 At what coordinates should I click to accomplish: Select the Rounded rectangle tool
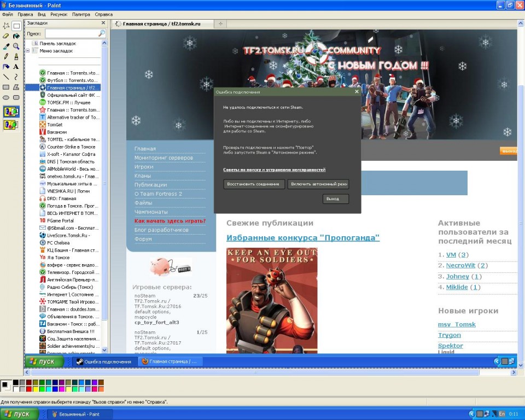[16, 97]
